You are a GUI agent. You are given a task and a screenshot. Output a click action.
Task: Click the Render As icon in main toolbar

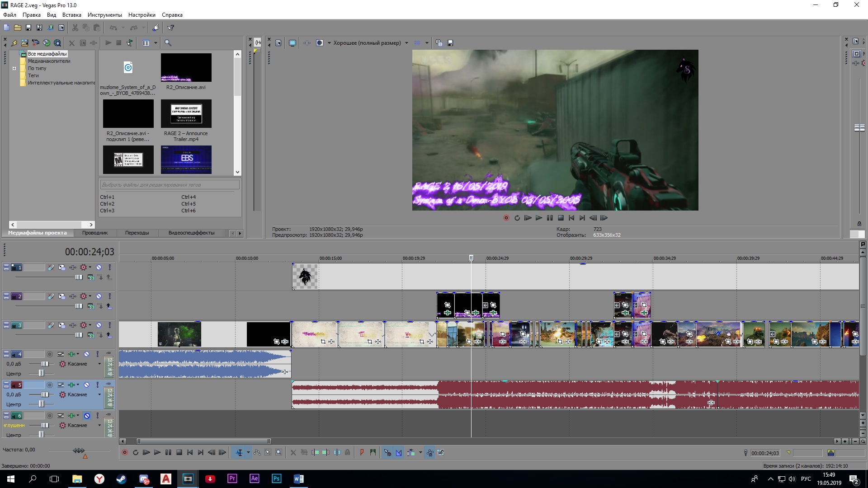click(50, 28)
